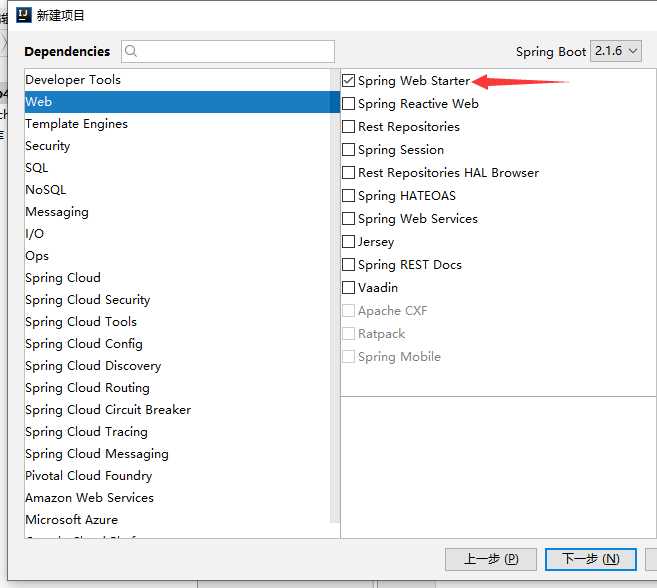Image resolution: width=657 pixels, height=588 pixels.
Task: Open the Spring Boot version dropdown
Action: [x=616, y=51]
